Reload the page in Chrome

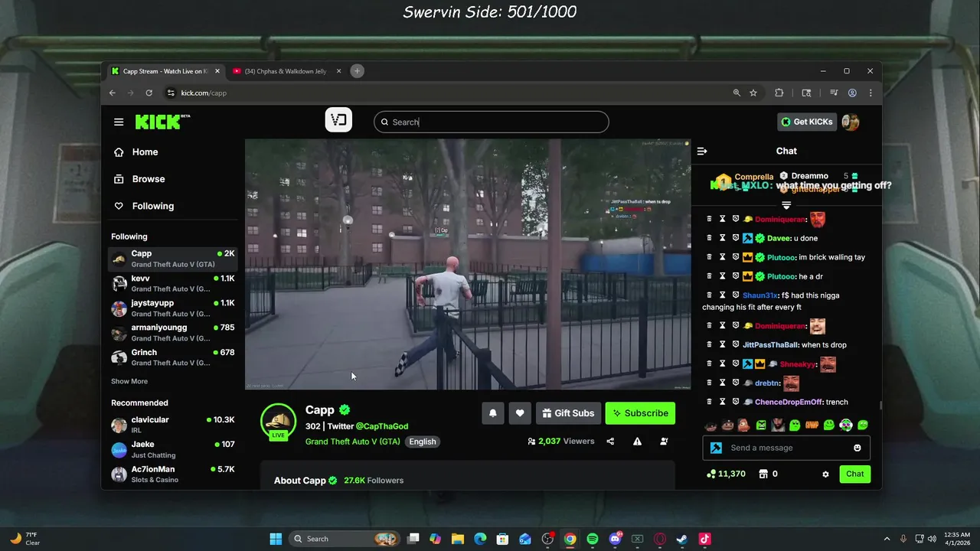pos(149,93)
